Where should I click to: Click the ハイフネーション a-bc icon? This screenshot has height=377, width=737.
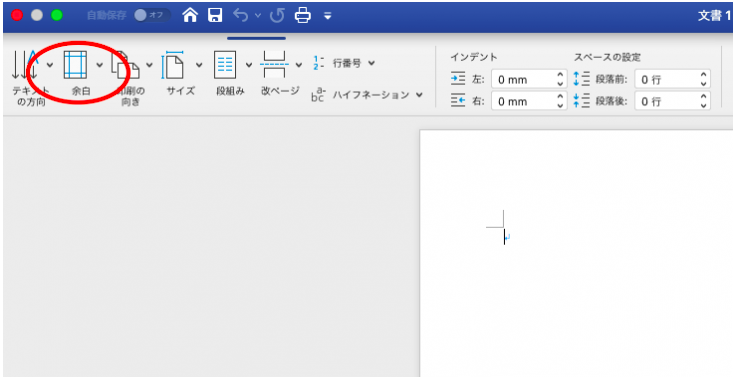point(318,94)
